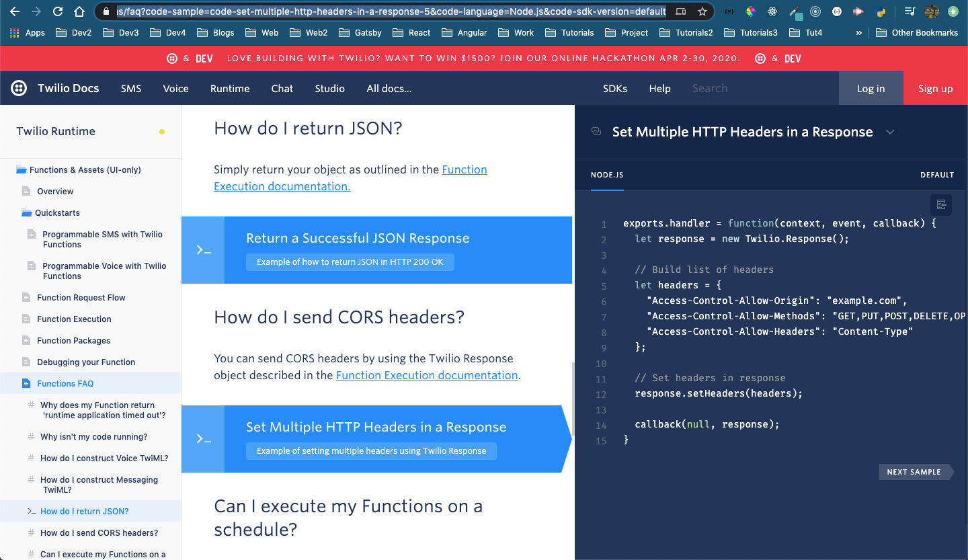Bookmark this page with the star icon
The width and height of the screenshot is (968, 560).
tap(702, 11)
